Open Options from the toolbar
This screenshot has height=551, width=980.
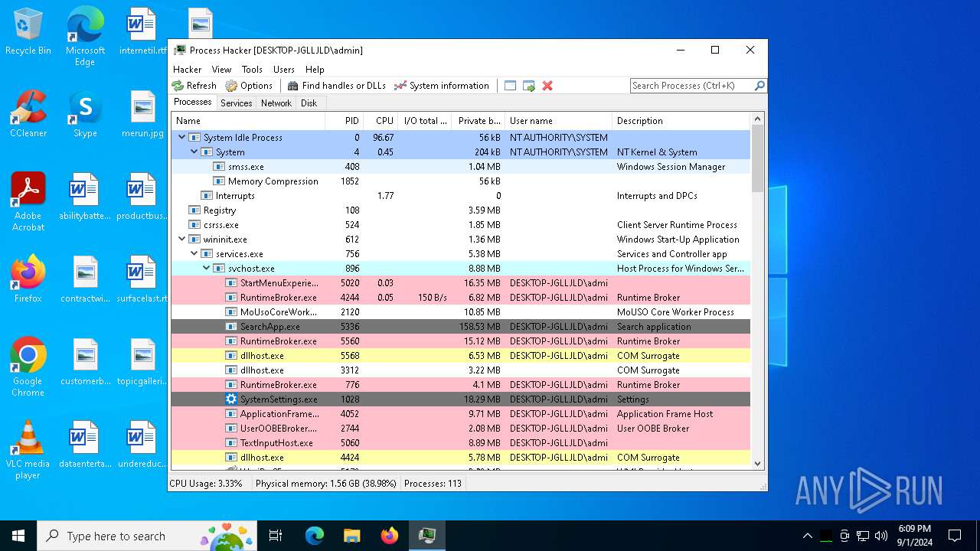pos(249,86)
